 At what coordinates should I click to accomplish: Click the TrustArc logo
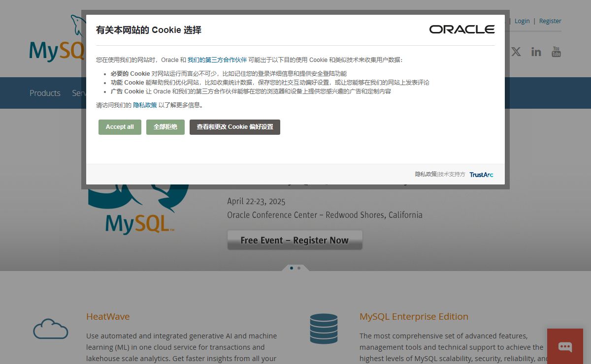coord(481,175)
